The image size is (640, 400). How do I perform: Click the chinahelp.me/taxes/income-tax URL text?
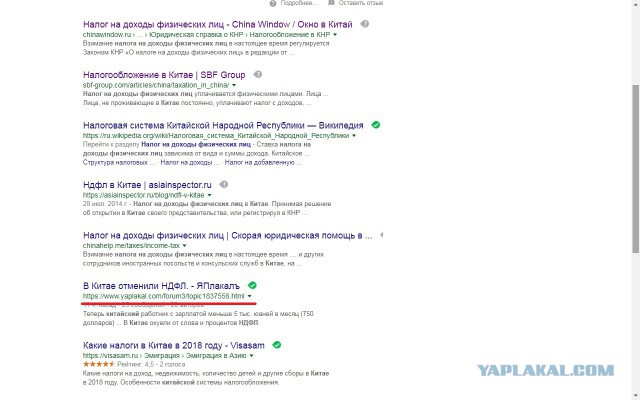tap(131, 246)
